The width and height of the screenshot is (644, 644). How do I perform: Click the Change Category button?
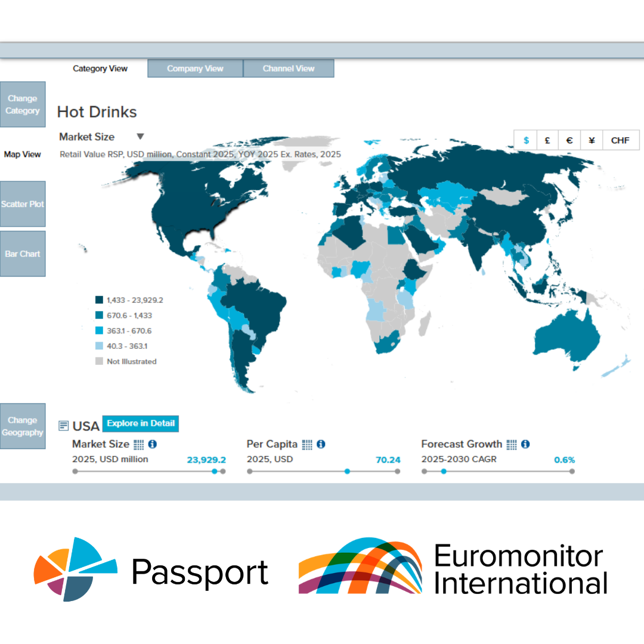pos(23,105)
